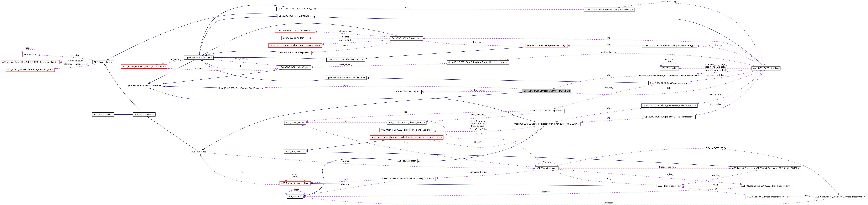Click ACE_Atomic_Op< ACE_Thread_Mutex, unsigned long > node

[x=406, y=130]
